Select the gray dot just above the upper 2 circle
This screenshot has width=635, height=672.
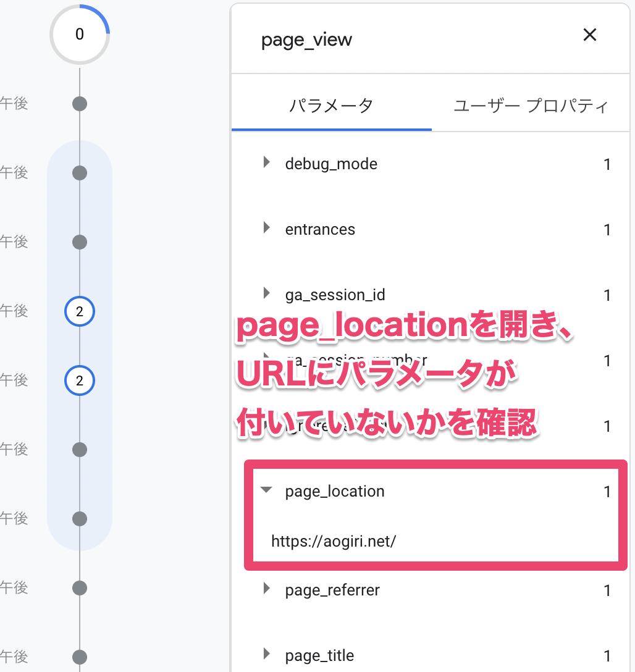pos(80,241)
